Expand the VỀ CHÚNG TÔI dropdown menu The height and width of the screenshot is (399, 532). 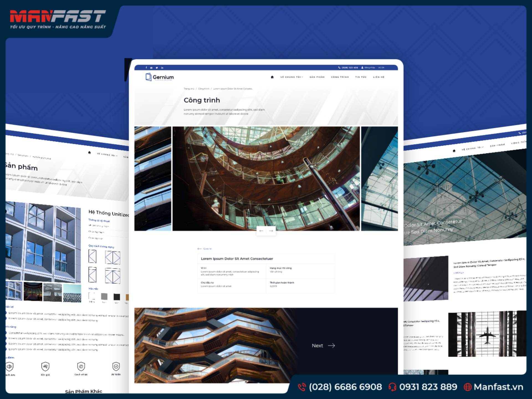[x=291, y=77]
